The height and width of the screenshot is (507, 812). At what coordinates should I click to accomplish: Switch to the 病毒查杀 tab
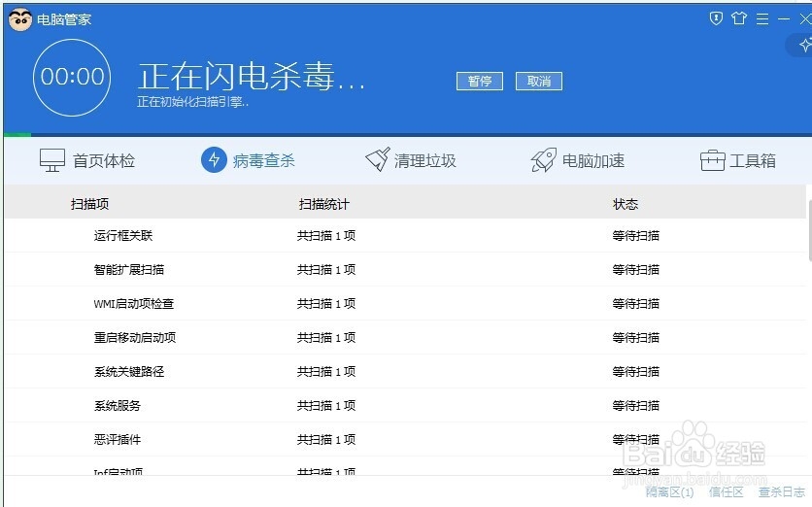click(248, 160)
